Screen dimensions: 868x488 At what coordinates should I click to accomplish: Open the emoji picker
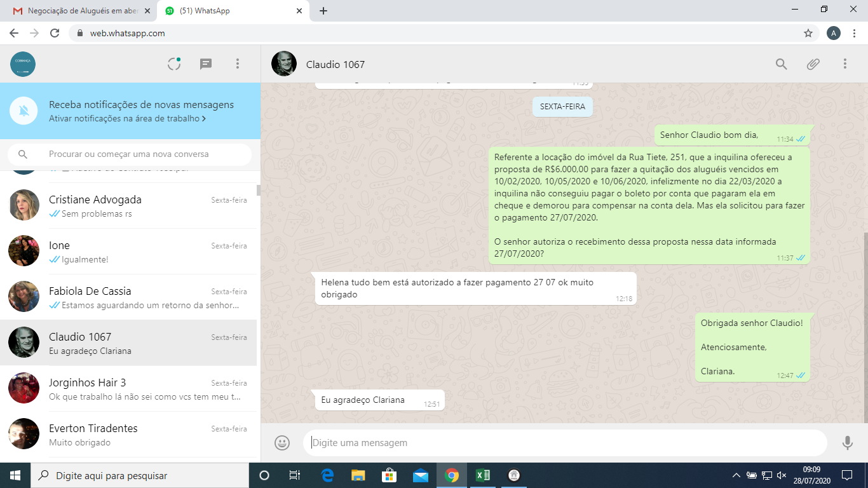click(282, 443)
